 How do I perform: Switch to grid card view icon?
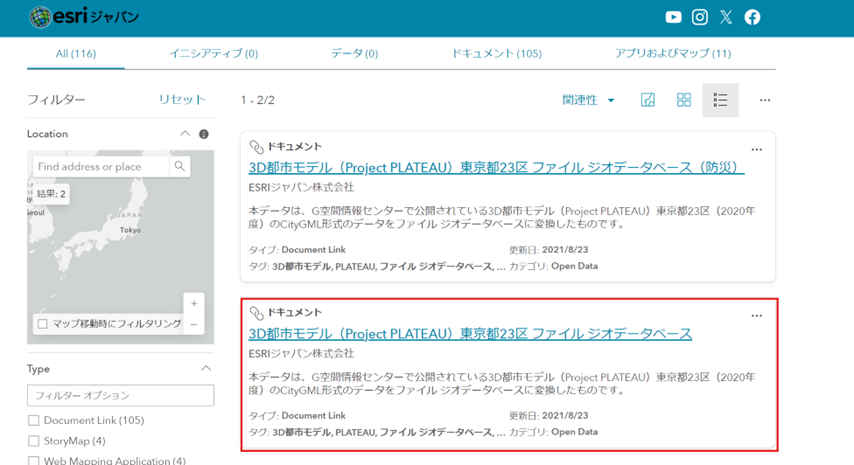pyautogui.click(x=684, y=100)
